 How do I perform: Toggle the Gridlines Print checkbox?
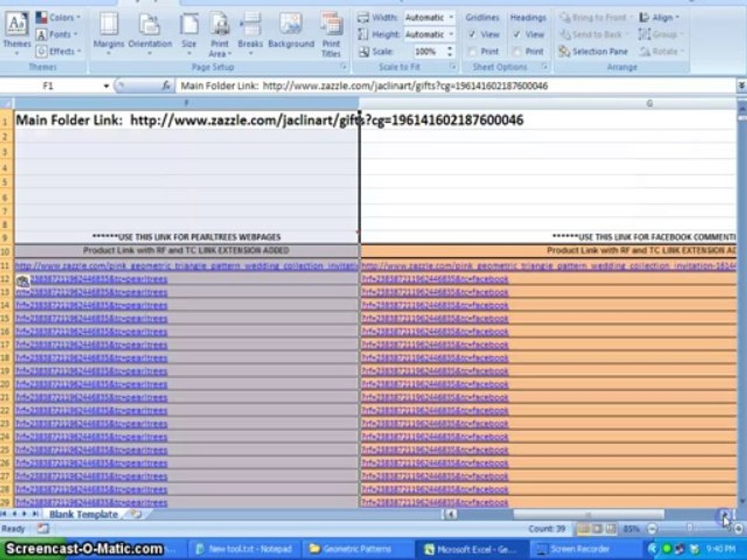472,51
